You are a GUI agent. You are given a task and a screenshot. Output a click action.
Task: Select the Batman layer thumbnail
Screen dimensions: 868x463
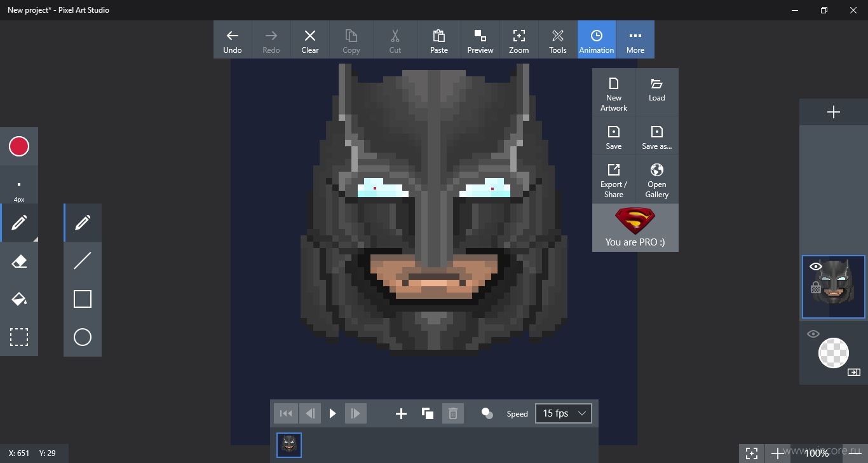834,287
